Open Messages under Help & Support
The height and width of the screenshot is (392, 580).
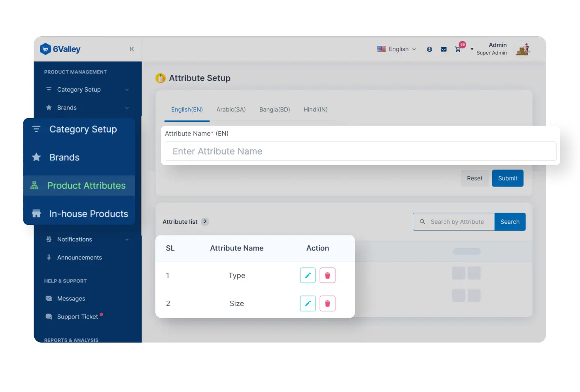tap(71, 298)
